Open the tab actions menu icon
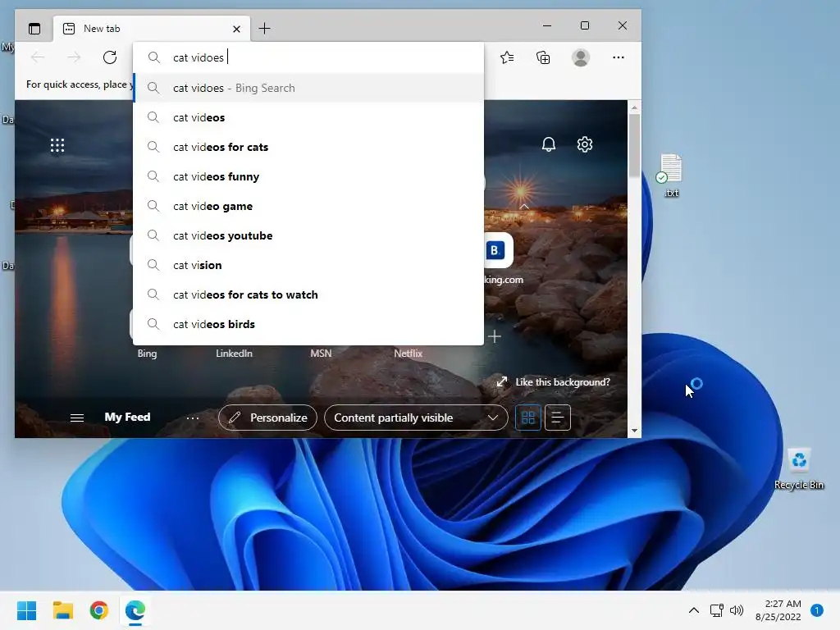840x630 pixels. 34,29
